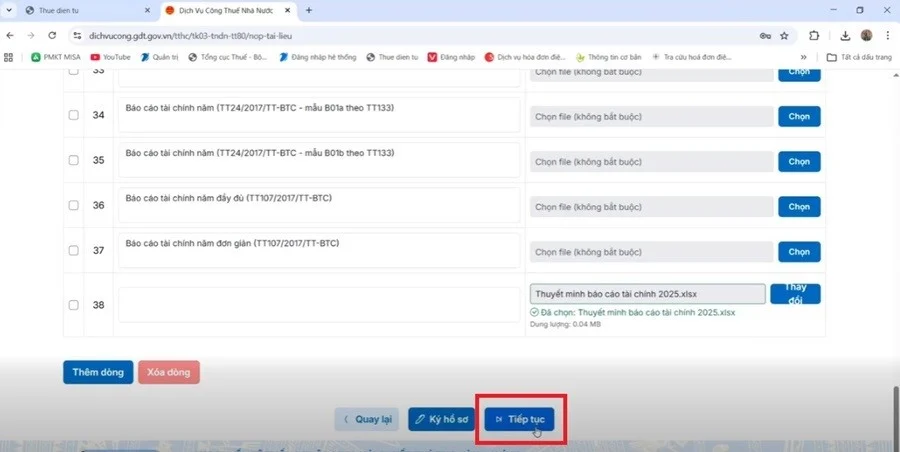The width and height of the screenshot is (900, 452).
Task: Click the new tab plus icon
Action: (x=308, y=10)
